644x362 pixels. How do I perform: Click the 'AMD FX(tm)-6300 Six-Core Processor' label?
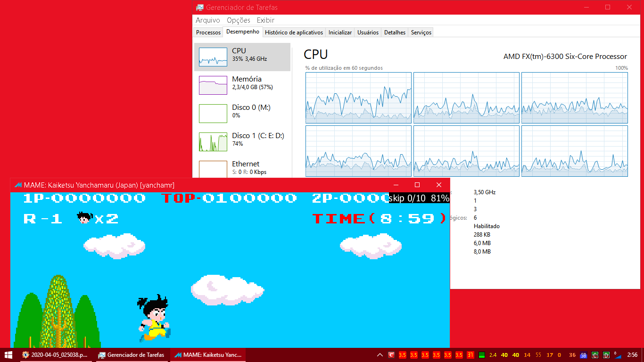(565, 57)
